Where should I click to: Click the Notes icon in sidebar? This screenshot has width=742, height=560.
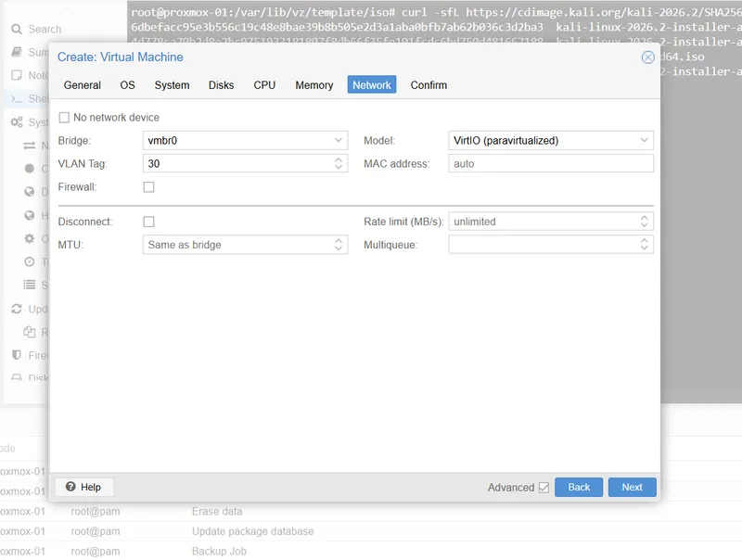click(17, 75)
